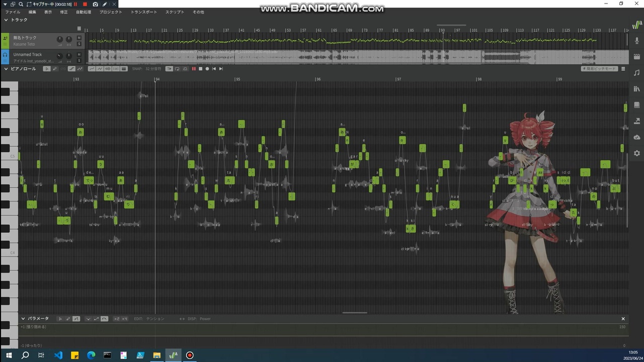
Task: Open the 自動処理 menu
Action: tap(84, 12)
